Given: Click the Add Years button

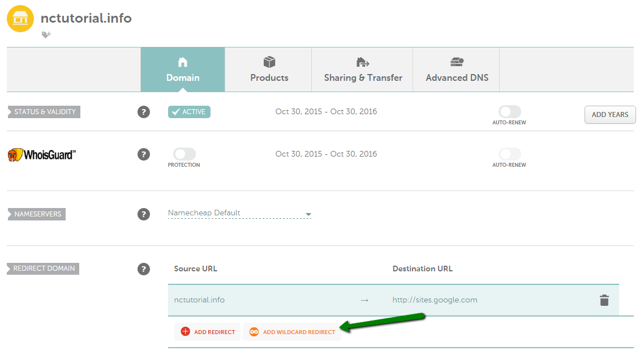Looking at the screenshot, I should (x=610, y=115).
